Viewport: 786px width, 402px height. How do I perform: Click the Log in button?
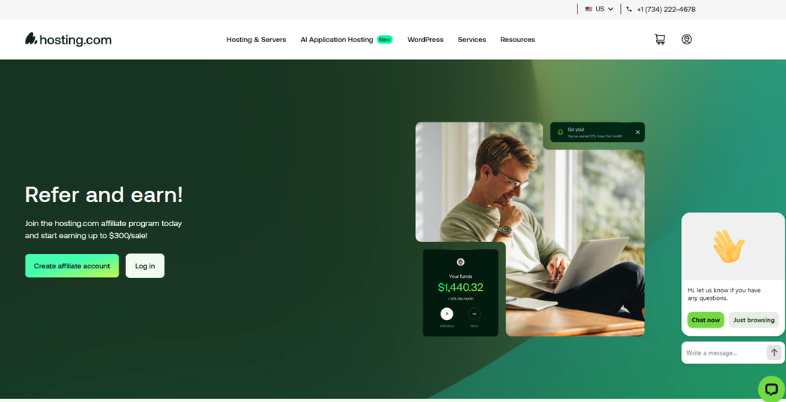click(x=145, y=266)
